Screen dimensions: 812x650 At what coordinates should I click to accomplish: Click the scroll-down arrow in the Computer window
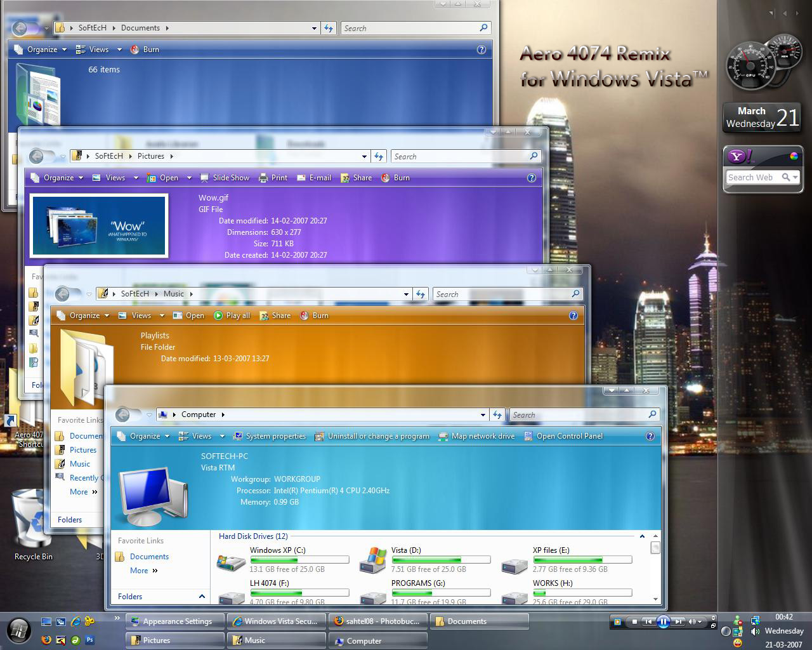click(655, 599)
